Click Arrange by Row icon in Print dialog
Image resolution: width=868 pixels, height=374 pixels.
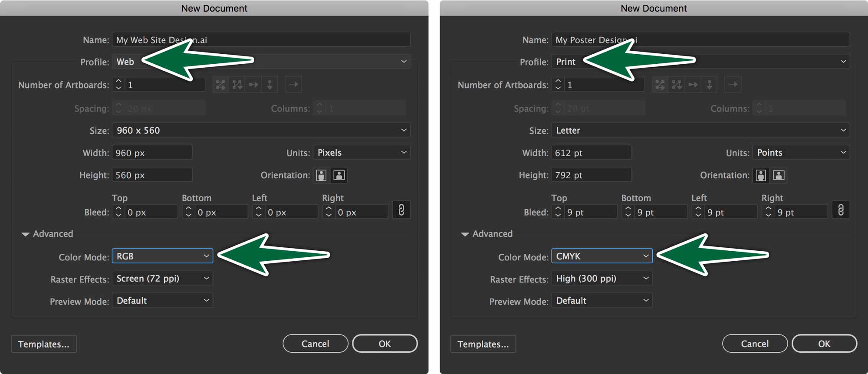point(693,85)
